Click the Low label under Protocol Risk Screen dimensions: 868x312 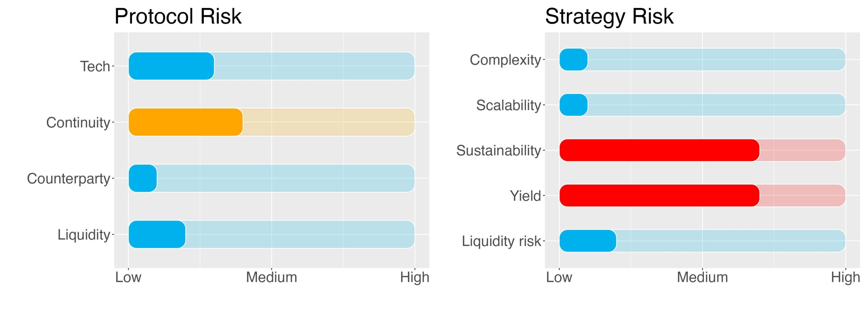click(x=128, y=277)
